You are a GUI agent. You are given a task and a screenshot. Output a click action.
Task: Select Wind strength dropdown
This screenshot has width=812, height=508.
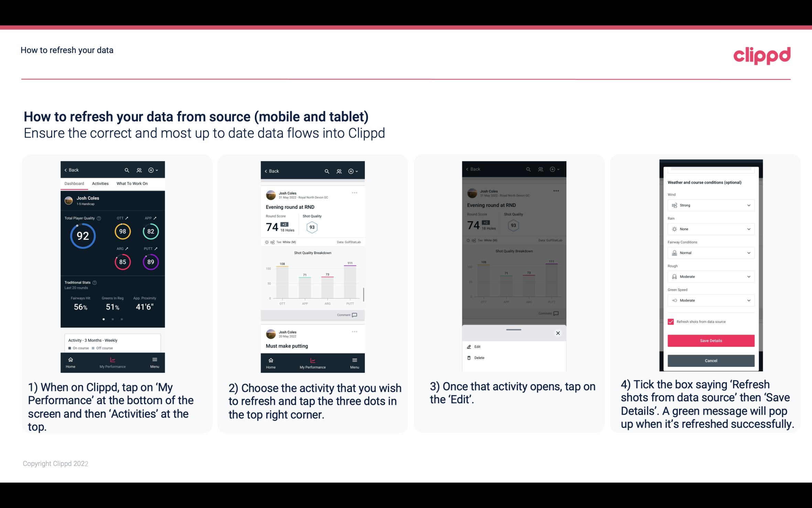click(710, 205)
